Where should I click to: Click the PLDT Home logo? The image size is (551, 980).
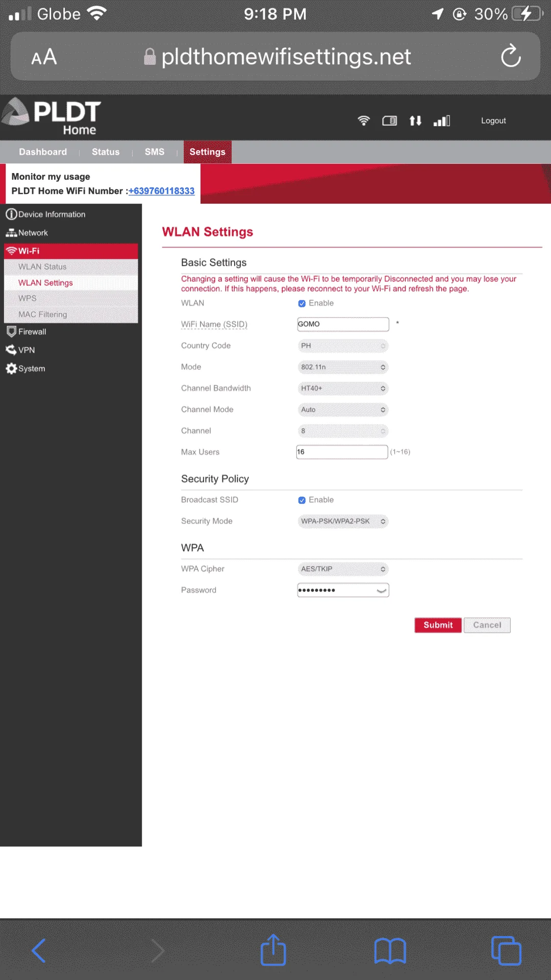point(51,117)
